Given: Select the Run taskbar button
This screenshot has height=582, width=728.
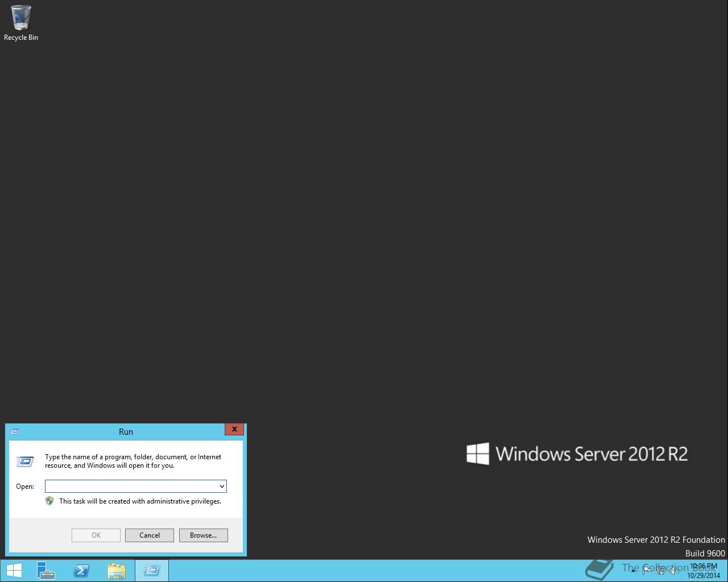Looking at the screenshot, I should (x=152, y=571).
